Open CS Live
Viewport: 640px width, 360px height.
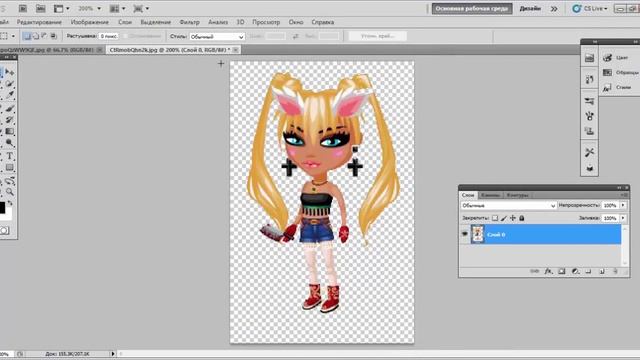pos(590,9)
